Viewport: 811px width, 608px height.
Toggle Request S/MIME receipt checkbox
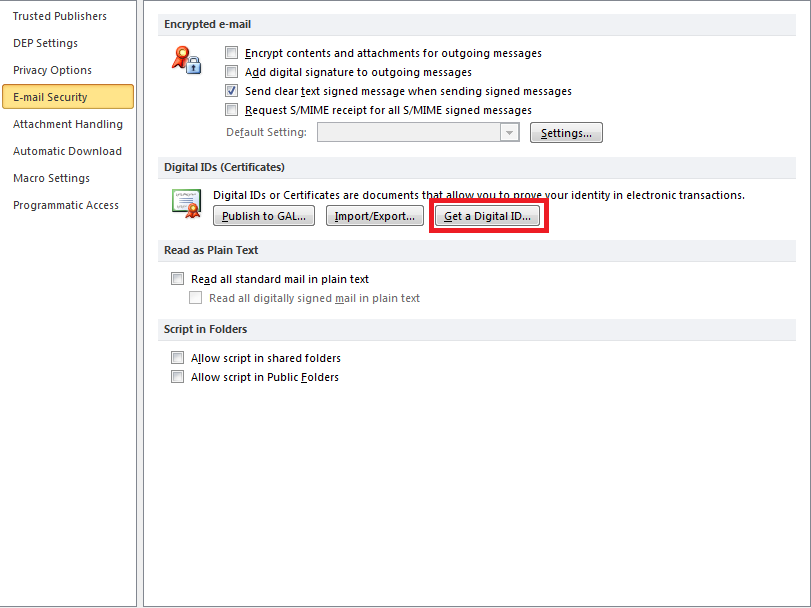coord(232,110)
